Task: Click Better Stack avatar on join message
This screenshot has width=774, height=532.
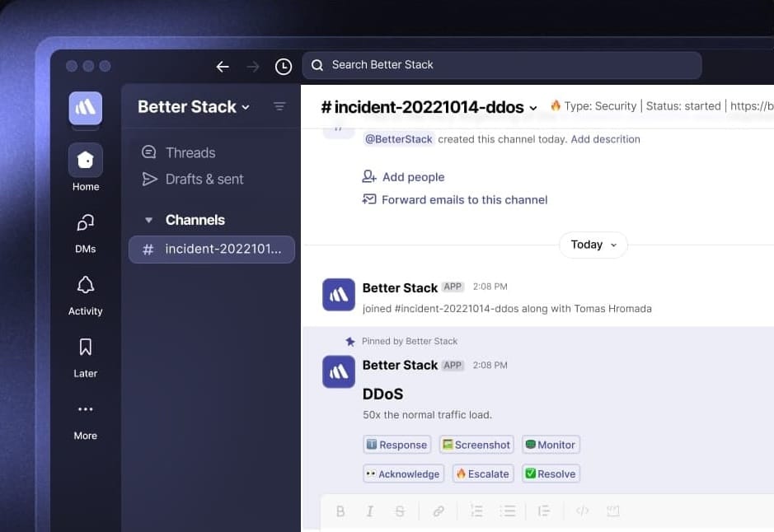Action: click(x=339, y=295)
